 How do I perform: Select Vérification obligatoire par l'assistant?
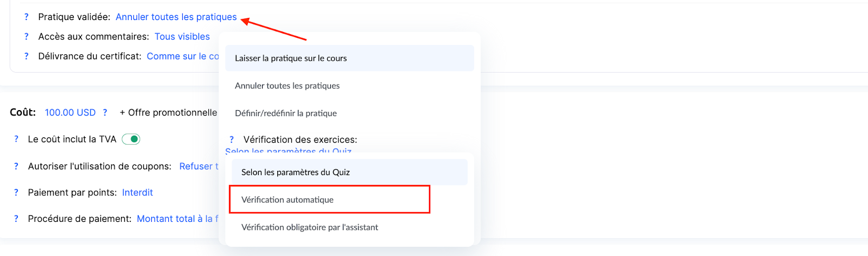click(310, 227)
